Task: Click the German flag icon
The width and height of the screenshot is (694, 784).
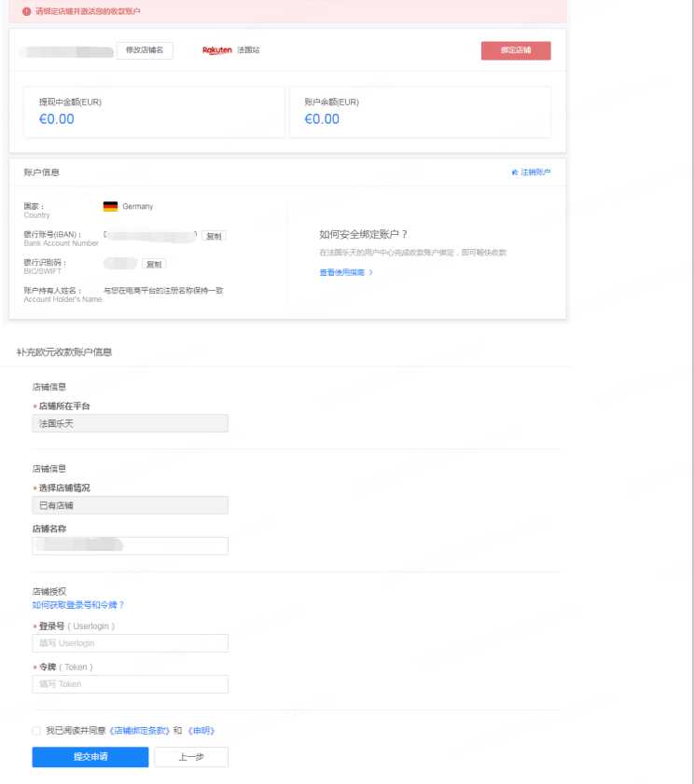Action: pos(110,206)
